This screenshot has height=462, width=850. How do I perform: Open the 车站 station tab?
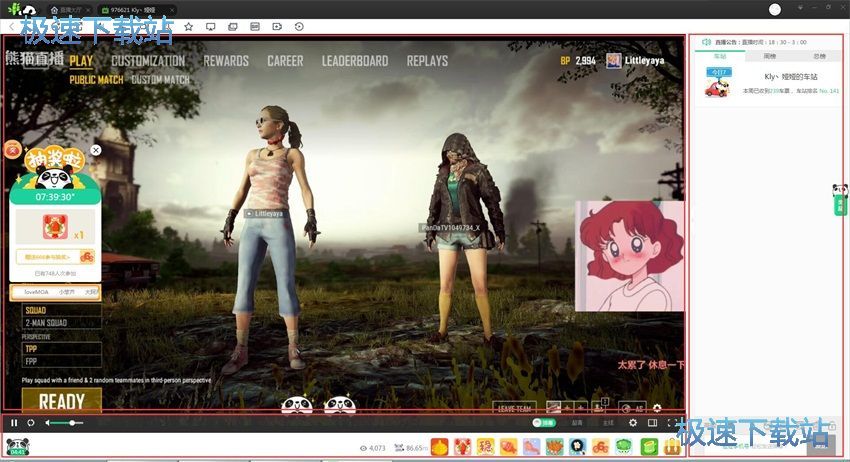[719, 56]
